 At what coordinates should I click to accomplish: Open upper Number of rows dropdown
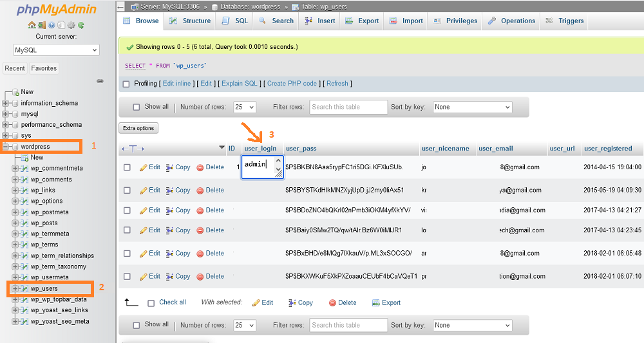[245, 107]
